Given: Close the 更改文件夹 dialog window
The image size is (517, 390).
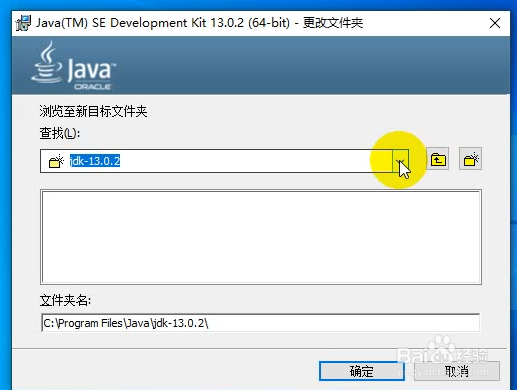Looking at the screenshot, I should (495, 23).
